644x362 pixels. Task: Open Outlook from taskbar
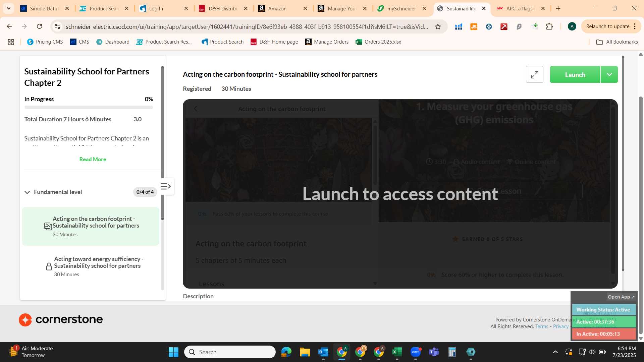pos(323,352)
